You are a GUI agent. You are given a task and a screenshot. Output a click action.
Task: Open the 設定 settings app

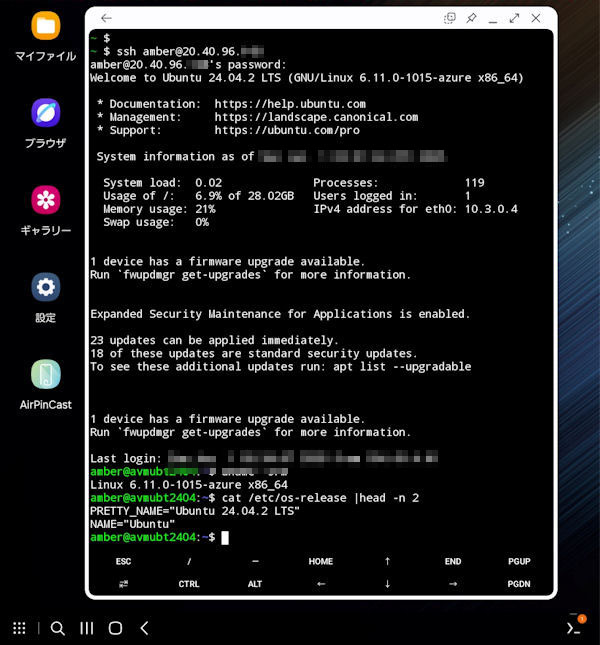point(46,287)
